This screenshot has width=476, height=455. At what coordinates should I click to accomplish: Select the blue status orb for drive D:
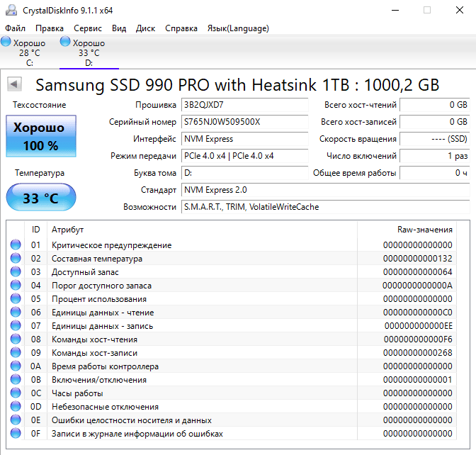(x=65, y=42)
